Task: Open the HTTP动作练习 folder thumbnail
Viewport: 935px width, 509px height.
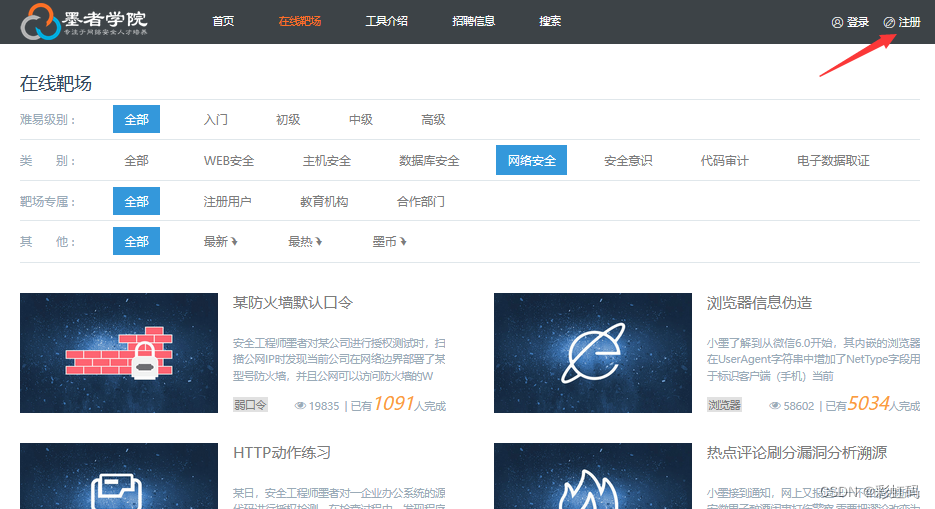Action: click(119, 476)
